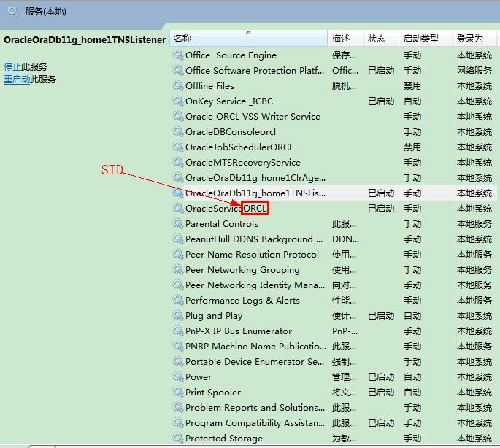Click the Print Spooler service icon
This screenshot has height=448, width=500.
[177, 392]
